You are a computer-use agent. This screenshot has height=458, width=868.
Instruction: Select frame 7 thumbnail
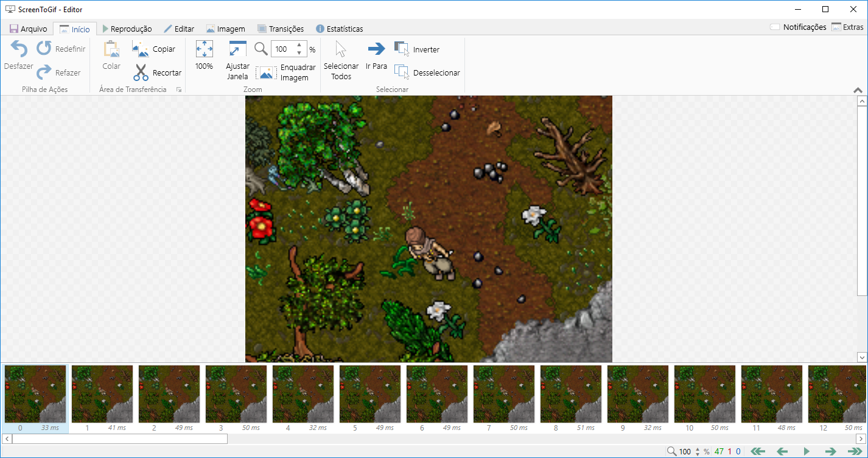(504, 394)
